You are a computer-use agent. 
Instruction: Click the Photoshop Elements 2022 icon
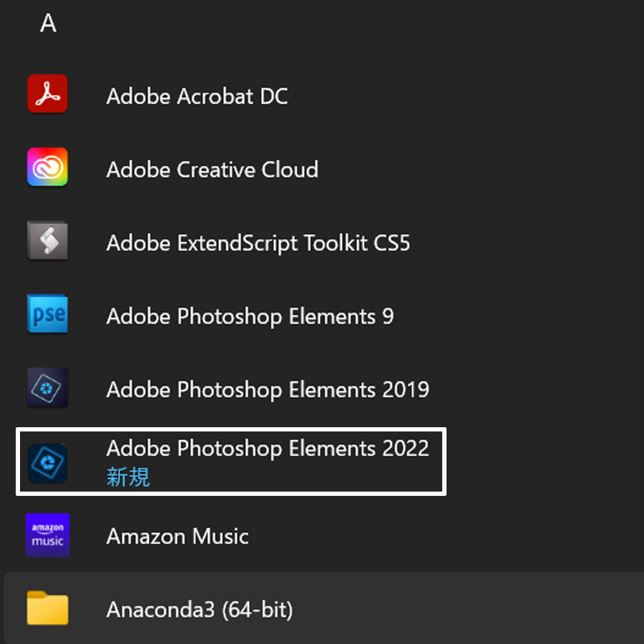(47, 463)
